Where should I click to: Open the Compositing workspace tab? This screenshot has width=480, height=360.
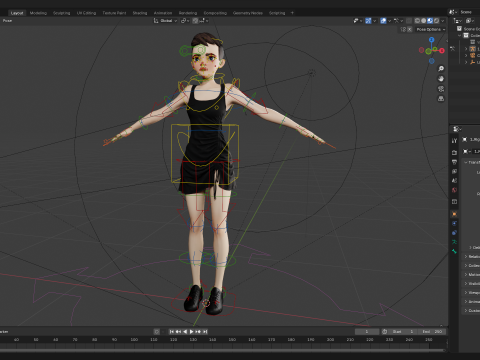[x=215, y=13]
